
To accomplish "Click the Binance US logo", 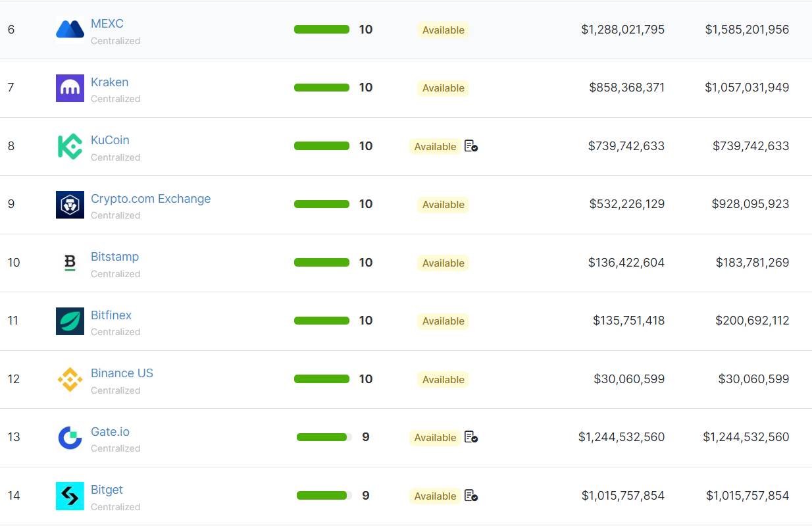I will tap(70, 379).
